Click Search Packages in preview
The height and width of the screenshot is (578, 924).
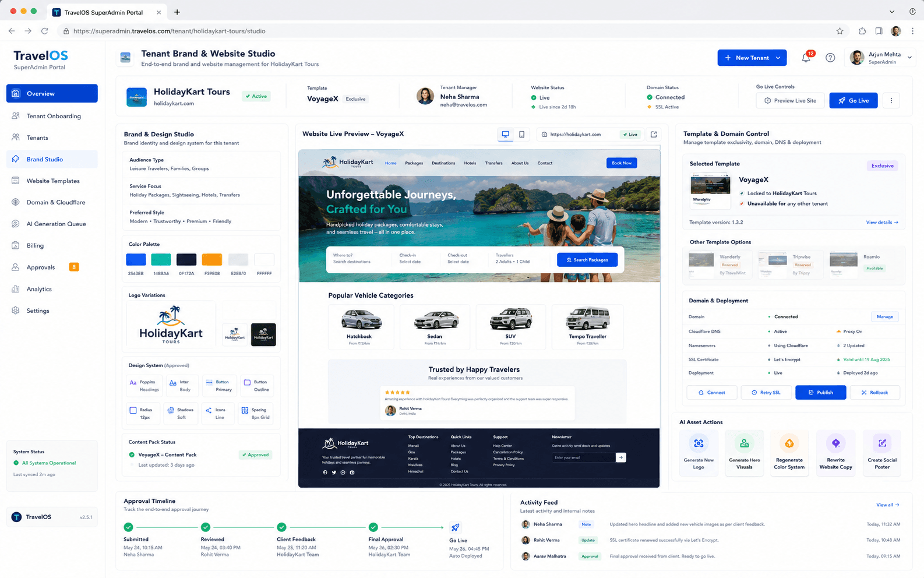pos(587,260)
